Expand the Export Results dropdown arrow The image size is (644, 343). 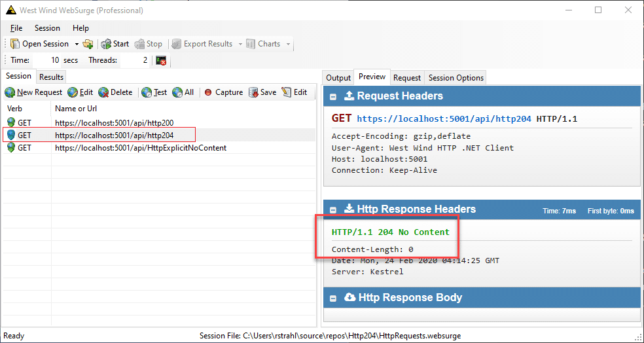point(240,44)
